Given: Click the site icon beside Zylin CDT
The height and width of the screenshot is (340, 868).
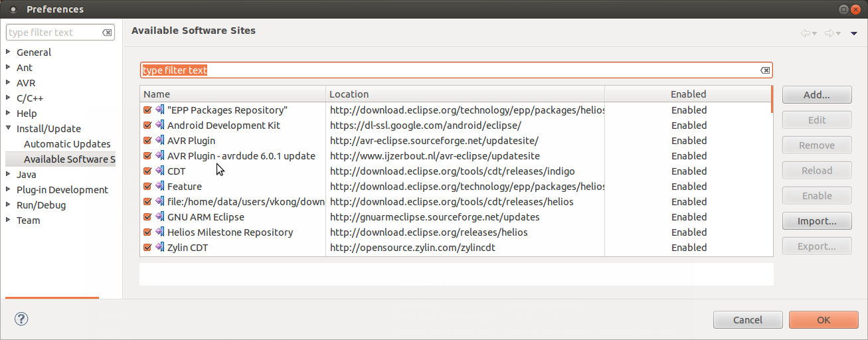Looking at the screenshot, I should click(159, 248).
